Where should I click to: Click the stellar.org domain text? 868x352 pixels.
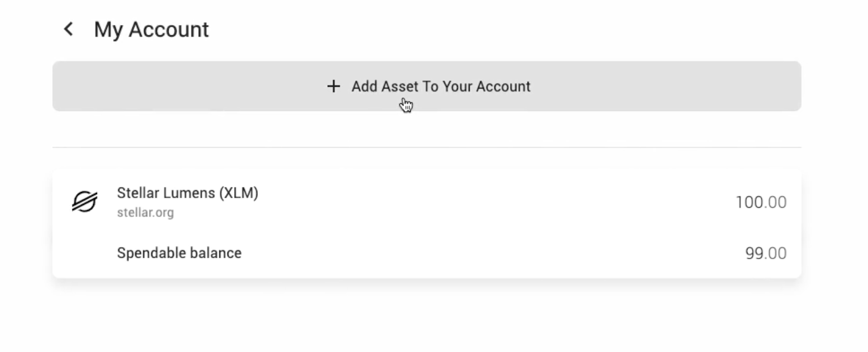[145, 213]
